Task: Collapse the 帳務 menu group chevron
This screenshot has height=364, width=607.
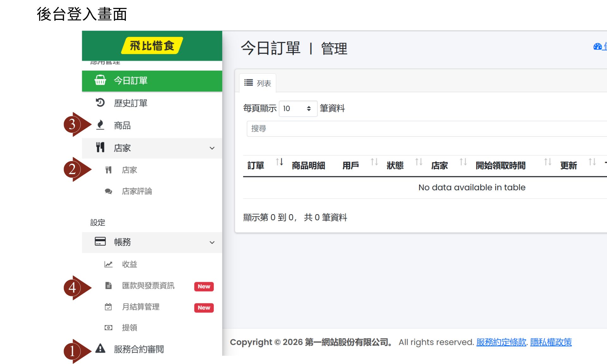Action: tap(212, 243)
